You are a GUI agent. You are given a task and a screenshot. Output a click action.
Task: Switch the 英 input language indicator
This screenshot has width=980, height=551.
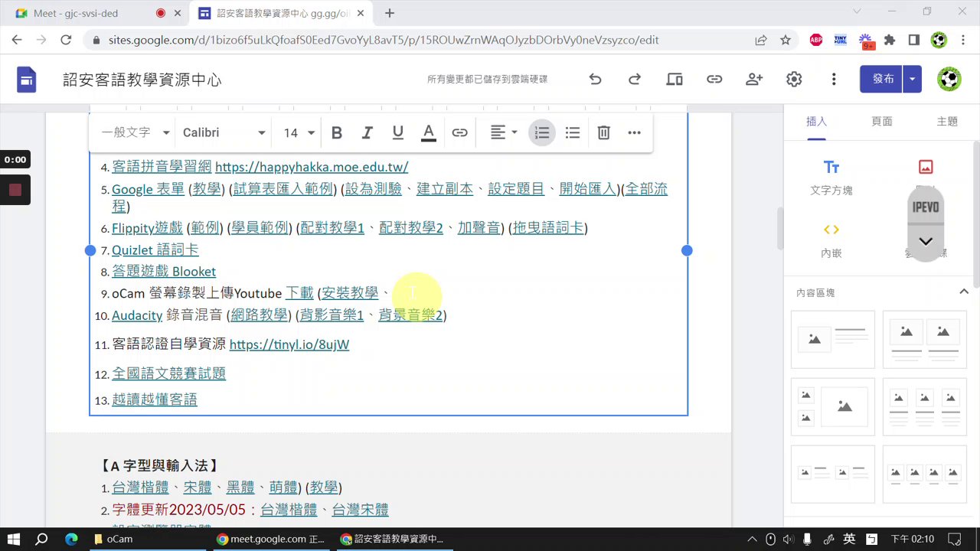849,539
